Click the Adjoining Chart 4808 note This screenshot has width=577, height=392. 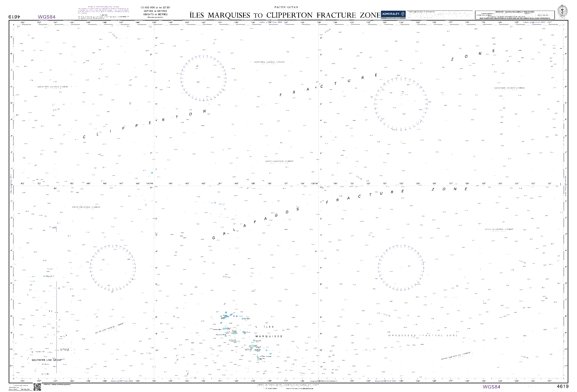click(271, 22)
